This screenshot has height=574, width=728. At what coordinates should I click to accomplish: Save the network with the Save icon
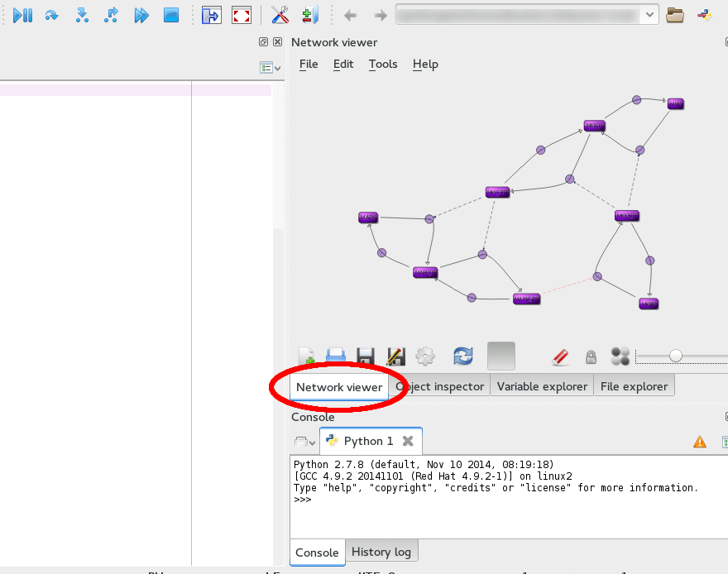[364, 356]
